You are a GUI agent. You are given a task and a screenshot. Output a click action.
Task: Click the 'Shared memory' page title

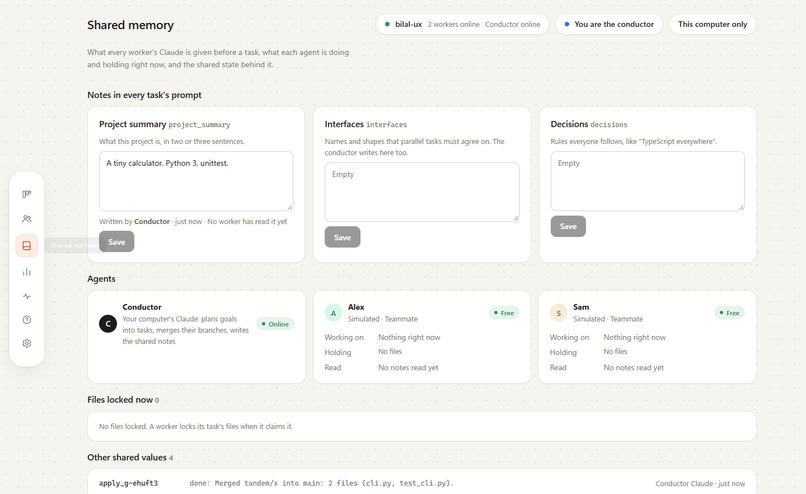tap(131, 25)
